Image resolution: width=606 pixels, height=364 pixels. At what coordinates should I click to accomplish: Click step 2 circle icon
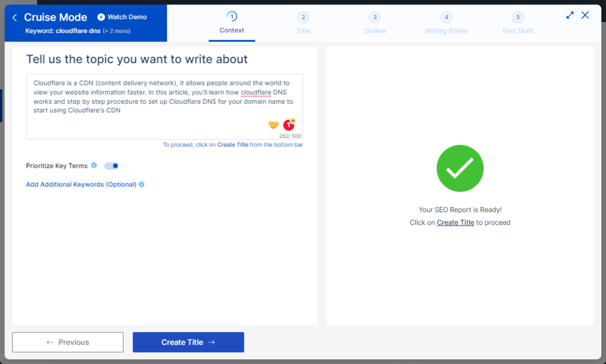pyautogui.click(x=303, y=17)
